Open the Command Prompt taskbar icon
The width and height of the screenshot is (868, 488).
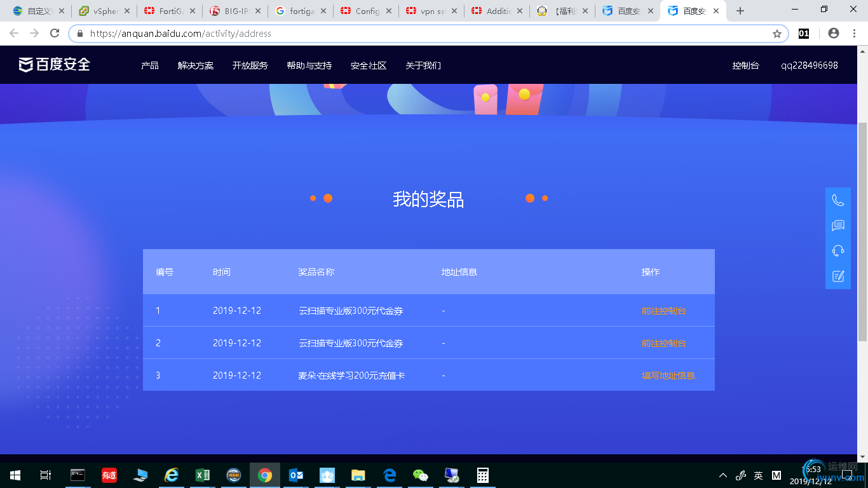(x=78, y=475)
